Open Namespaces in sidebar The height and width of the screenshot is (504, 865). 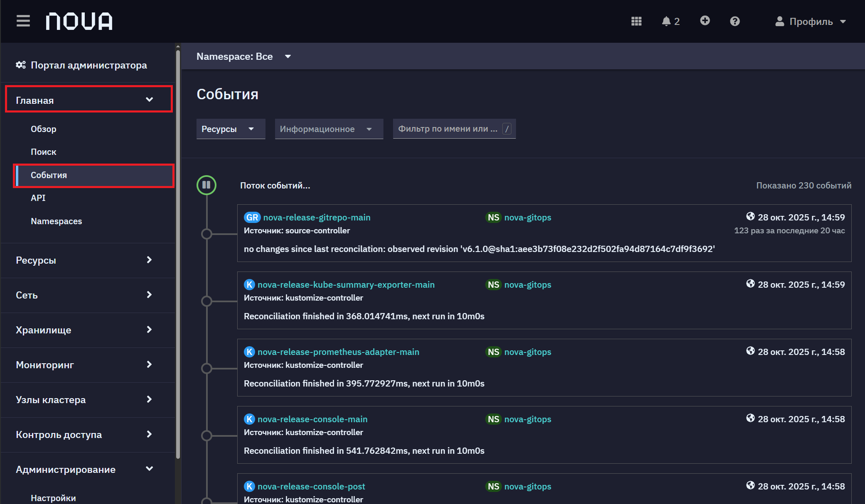coord(57,221)
